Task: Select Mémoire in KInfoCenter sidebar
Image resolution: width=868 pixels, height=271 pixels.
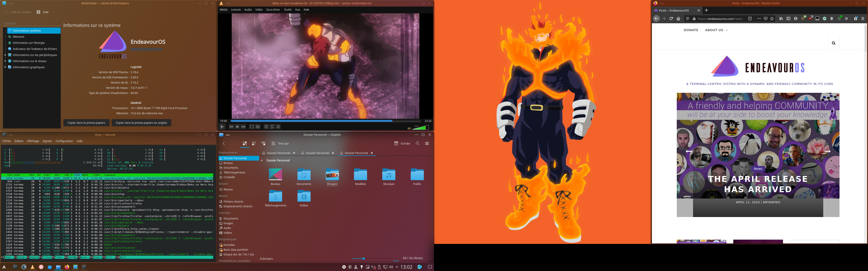Action: [19, 37]
